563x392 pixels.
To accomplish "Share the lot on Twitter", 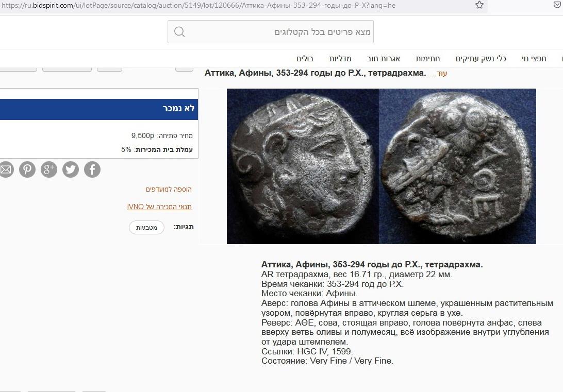I will pos(70,169).
